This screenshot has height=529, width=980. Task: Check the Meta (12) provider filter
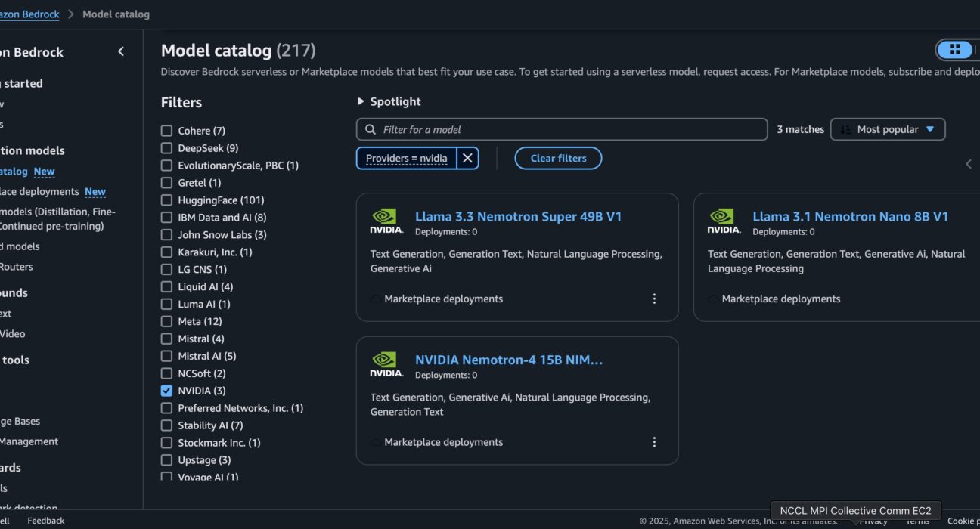click(166, 321)
